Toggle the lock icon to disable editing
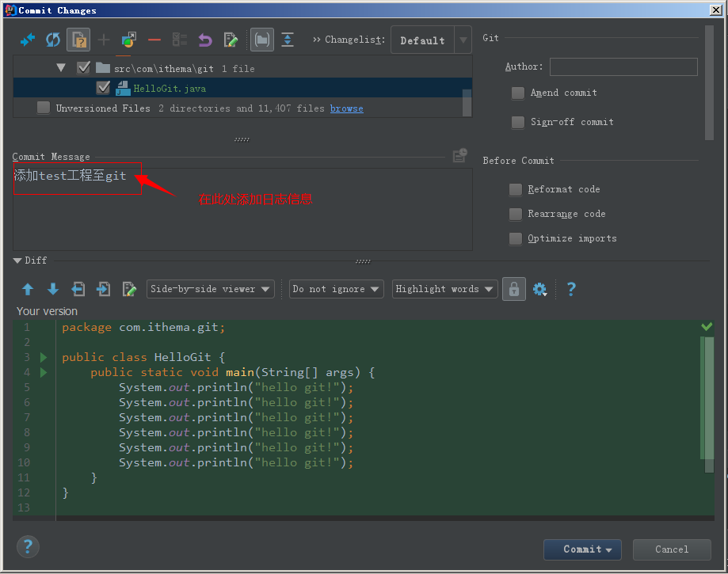 pyautogui.click(x=513, y=289)
